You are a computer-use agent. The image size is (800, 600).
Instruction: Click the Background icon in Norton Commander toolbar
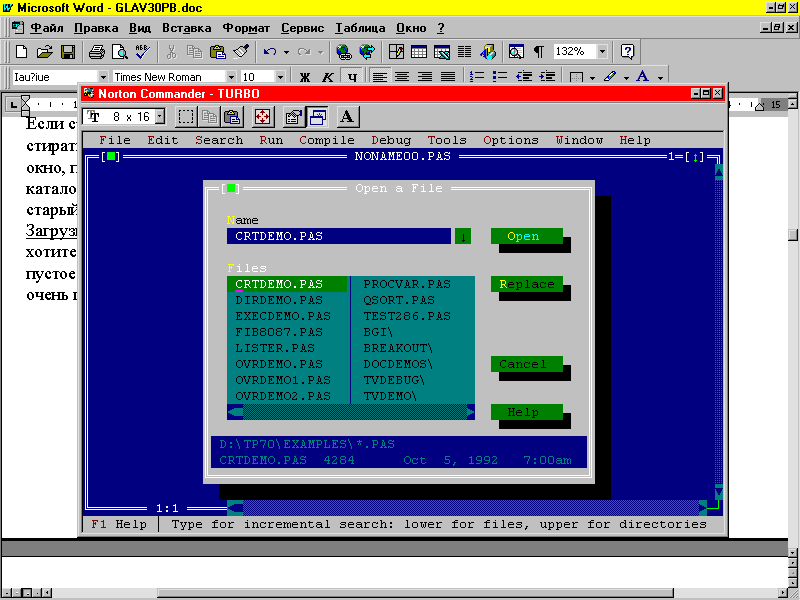pyautogui.click(x=317, y=117)
